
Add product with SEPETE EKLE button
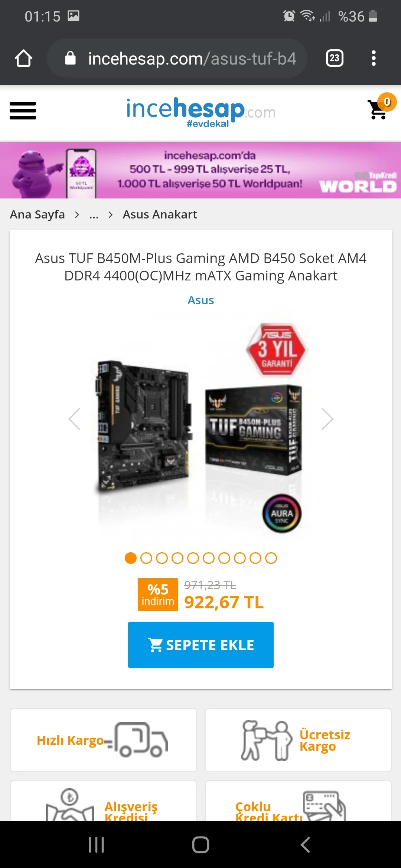pyautogui.click(x=201, y=645)
